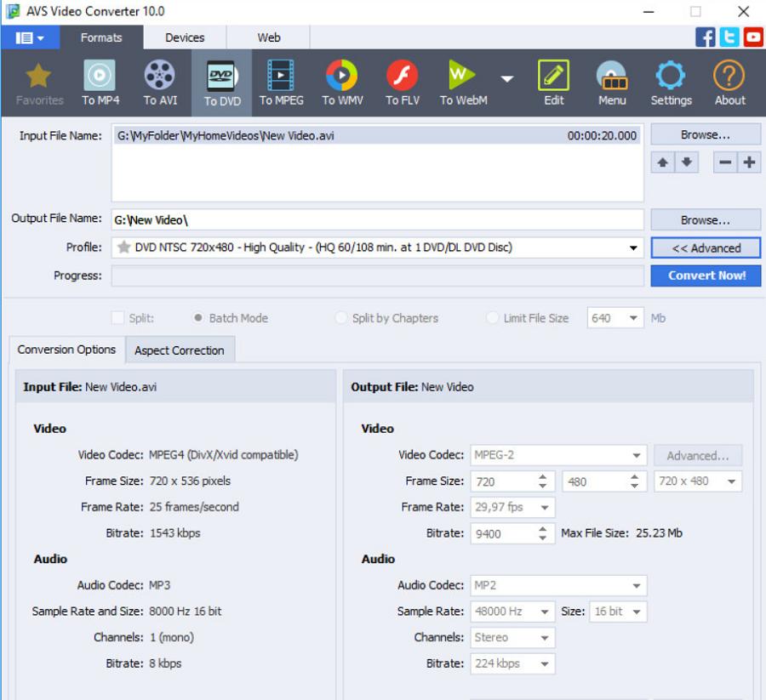The image size is (766, 700).
Task: Choose the Split by Chapters option
Action: [340, 318]
